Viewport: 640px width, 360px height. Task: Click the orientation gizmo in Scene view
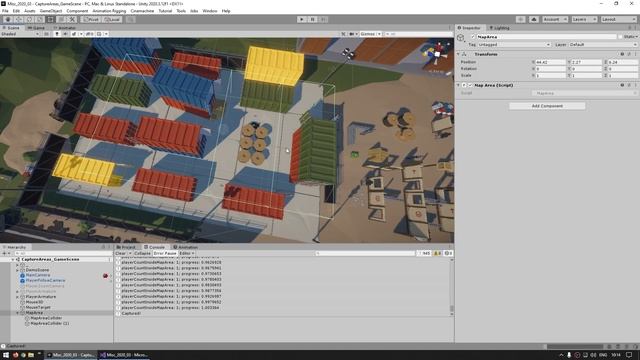pos(438,54)
